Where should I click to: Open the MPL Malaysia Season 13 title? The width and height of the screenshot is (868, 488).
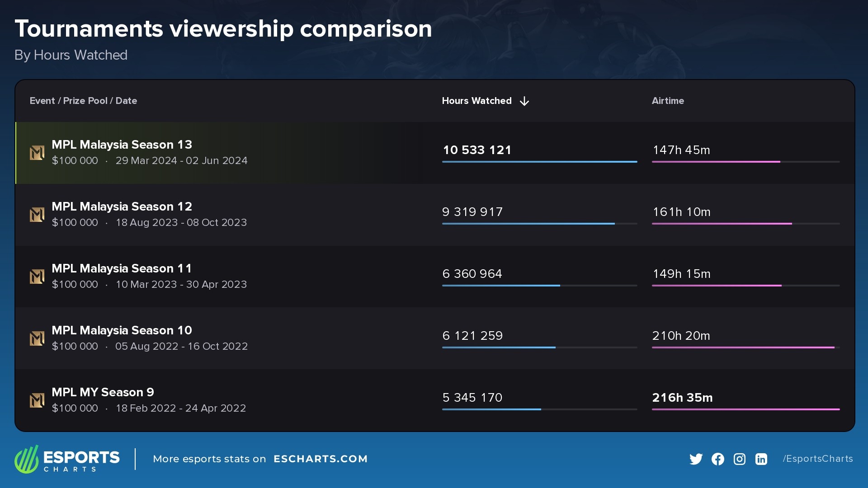(x=122, y=145)
